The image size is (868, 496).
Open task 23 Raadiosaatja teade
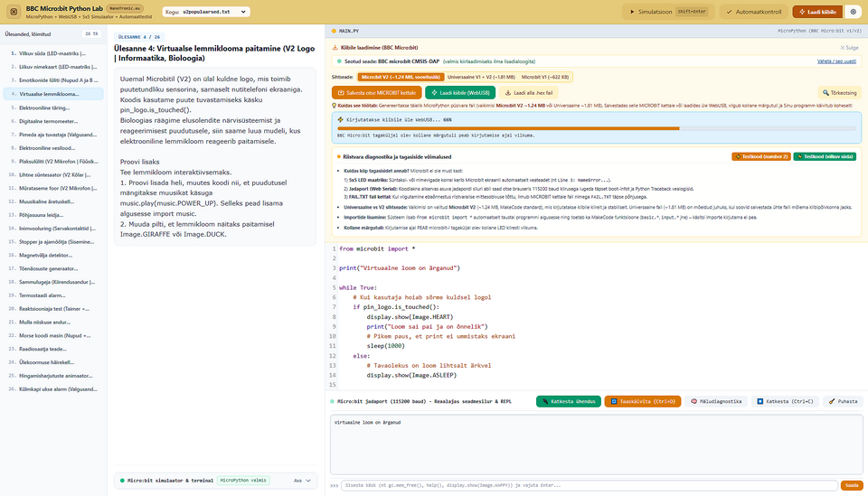click(x=53, y=349)
